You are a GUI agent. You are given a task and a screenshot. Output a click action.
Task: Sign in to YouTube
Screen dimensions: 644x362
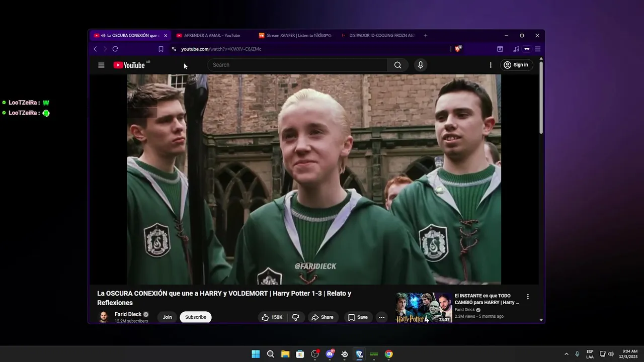click(x=516, y=65)
